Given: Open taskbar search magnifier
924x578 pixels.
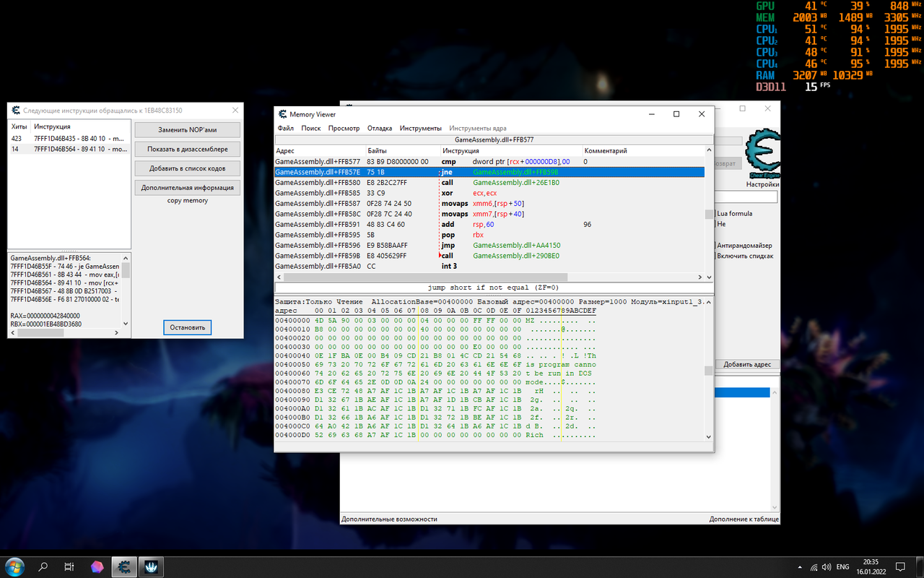Looking at the screenshot, I should point(43,566).
